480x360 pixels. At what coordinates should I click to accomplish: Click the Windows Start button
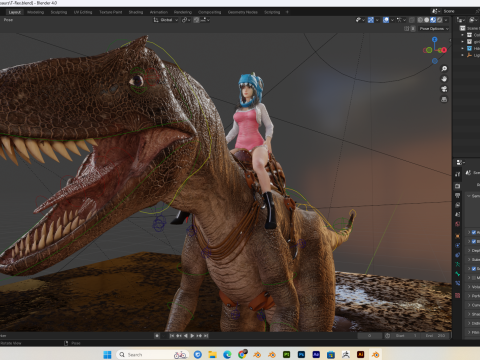point(107,355)
